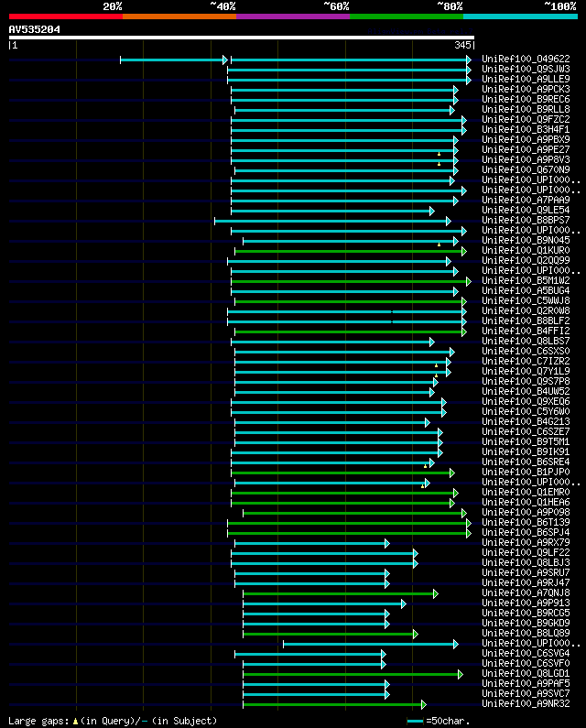586x728 pixels.
Task: Click the arrowhead ending the UniRef100_A9RX79 bar
Action: 387,544
